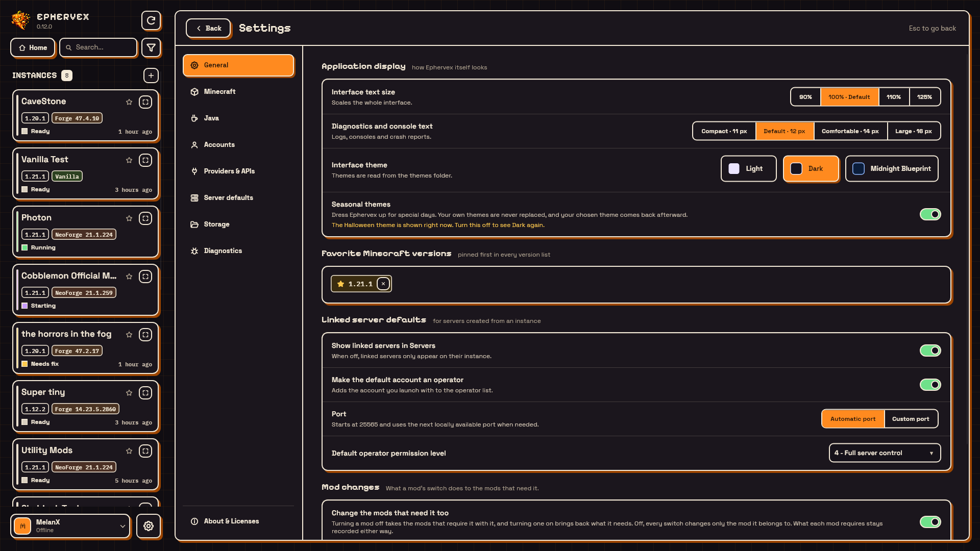Screen dimensions: 980x551
Task: Expand MelanX account switcher chevron
Action: click(x=122, y=526)
